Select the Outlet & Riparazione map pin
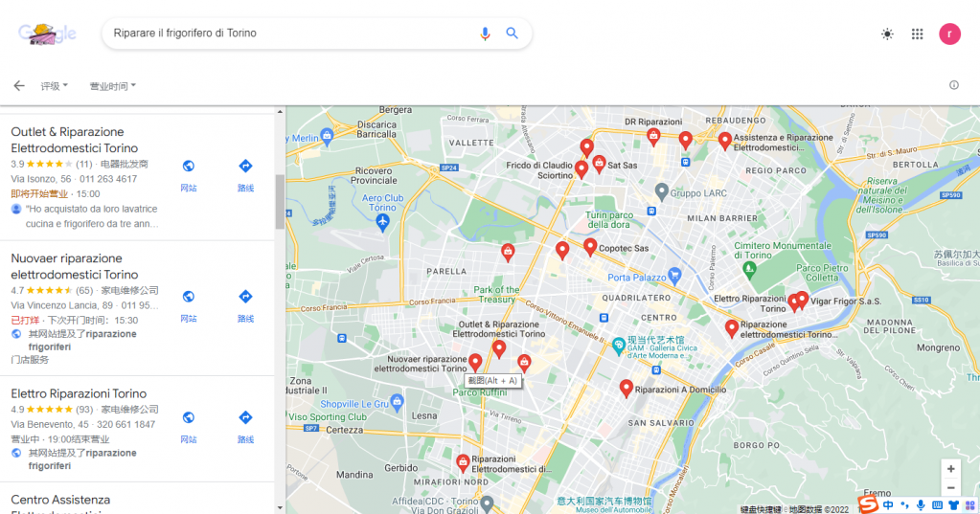The width and height of the screenshot is (980, 514). (x=499, y=347)
